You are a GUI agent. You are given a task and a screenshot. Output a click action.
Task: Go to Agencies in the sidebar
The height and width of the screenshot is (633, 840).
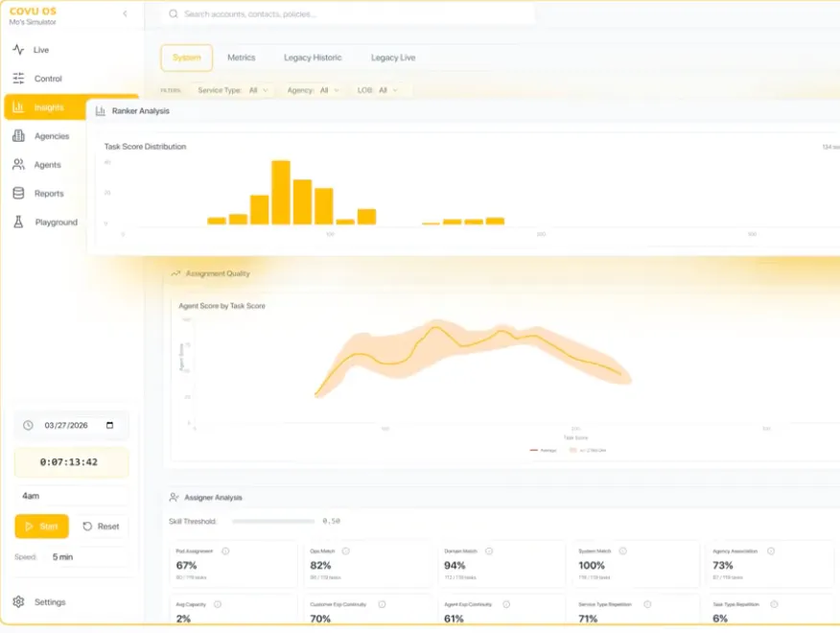[x=52, y=136]
